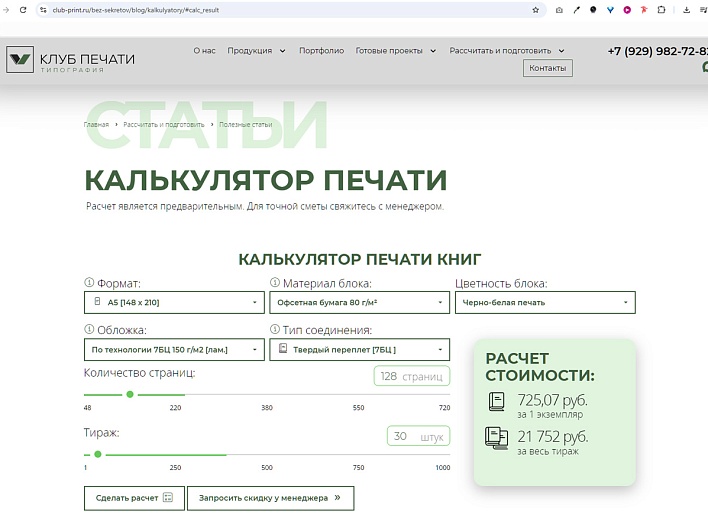Click Запросить скидку у менеджера button
Viewport: 708px width, 518px height.
[270, 498]
